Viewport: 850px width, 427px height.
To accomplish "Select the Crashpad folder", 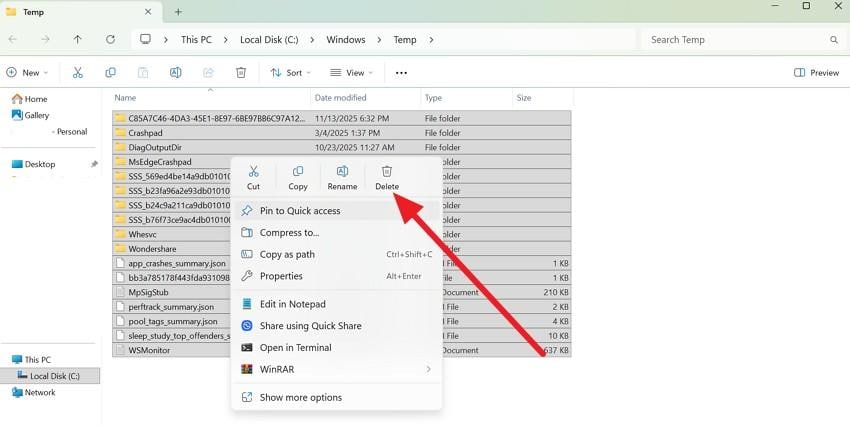I will pos(342,133).
